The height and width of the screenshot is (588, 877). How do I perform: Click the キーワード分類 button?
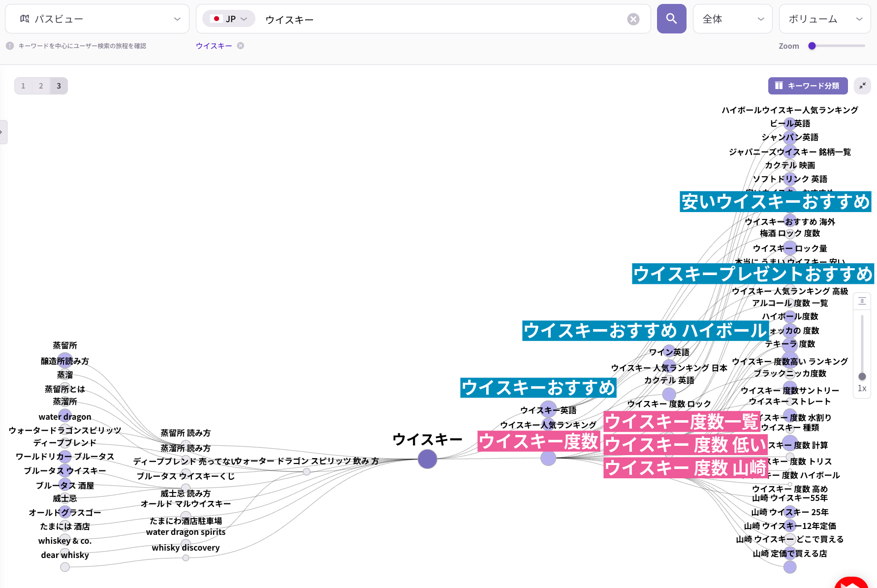808,86
